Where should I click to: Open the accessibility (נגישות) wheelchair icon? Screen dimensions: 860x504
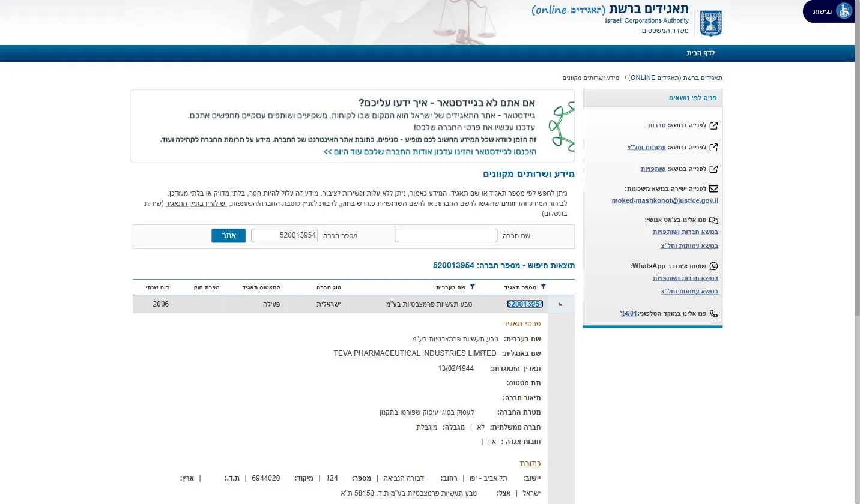(844, 11)
